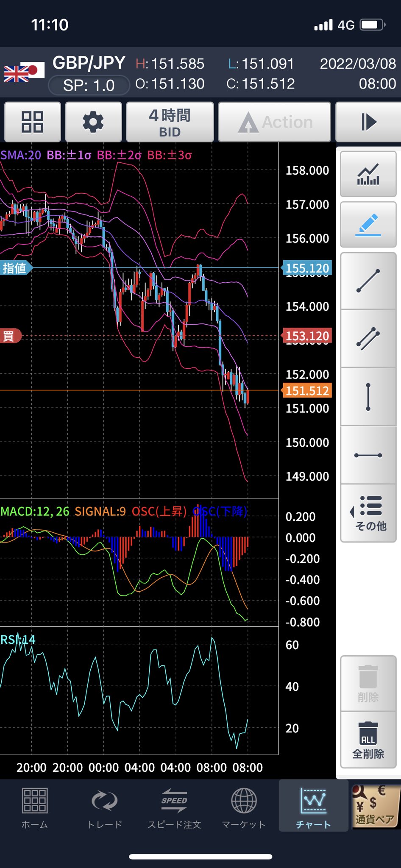Tap the BB:±2σ label
Screen dimensions: 401x868
pyautogui.click(x=119, y=155)
